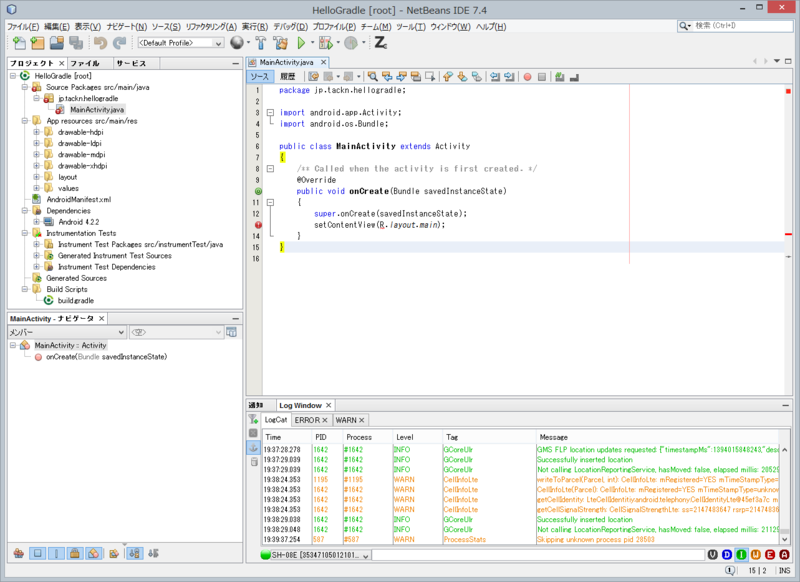Click the Last Edit icon in editor toolbar
This screenshot has width=800, height=582.
313,77
